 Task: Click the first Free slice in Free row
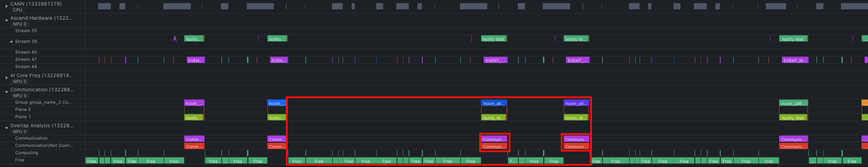[92, 161]
